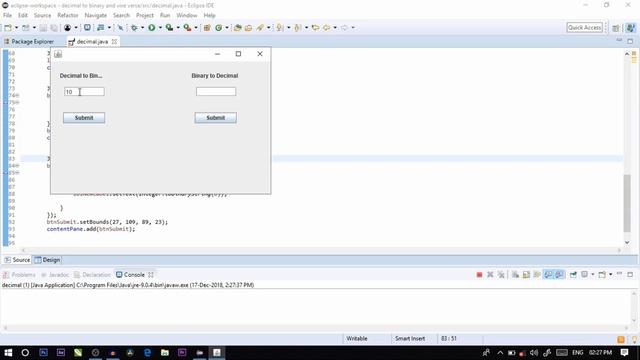This screenshot has height=360, width=640.
Task: Click the Open Type icon
Action: pyautogui.click(x=238, y=28)
